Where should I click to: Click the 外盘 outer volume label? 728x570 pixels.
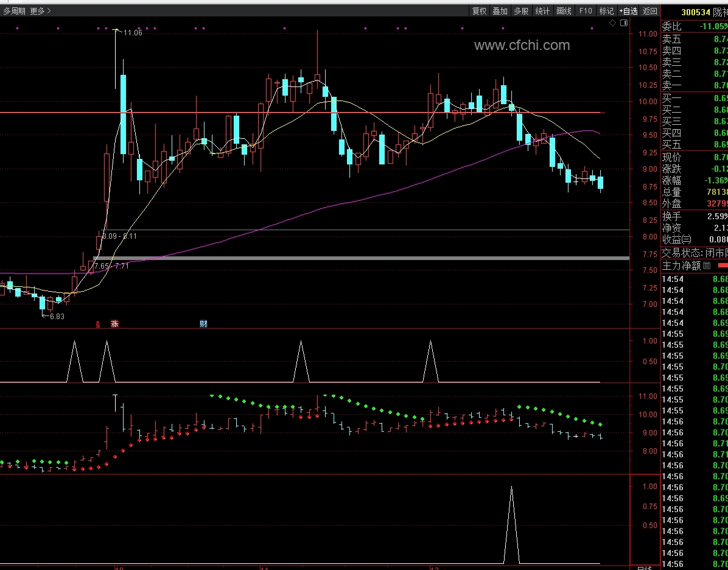coord(671,204)
